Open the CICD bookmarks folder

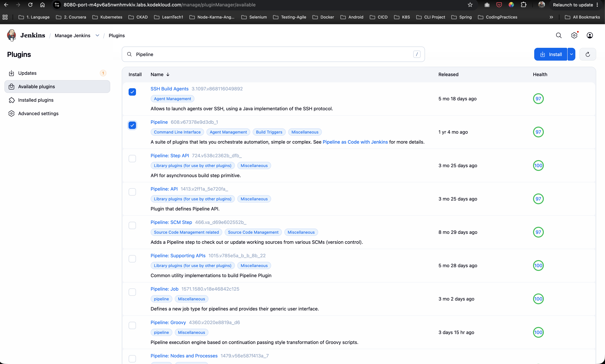pyautogui.click(x=379, y=17)
